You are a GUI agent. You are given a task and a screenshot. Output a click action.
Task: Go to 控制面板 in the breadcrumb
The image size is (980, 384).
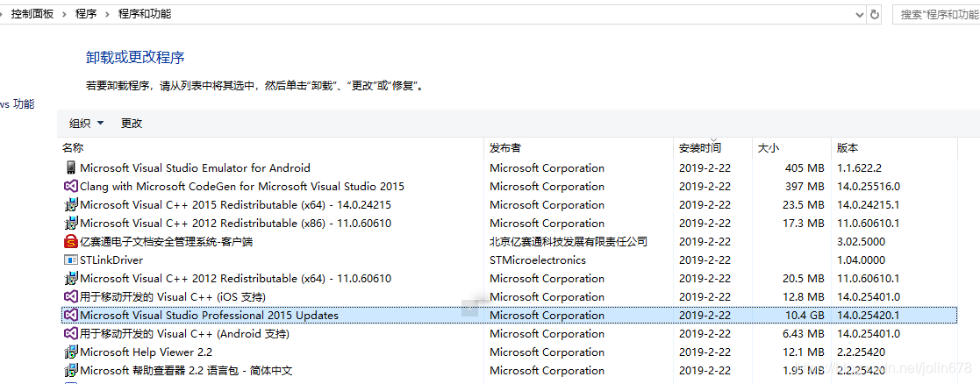pyautogui.click(x=32, y=14)
